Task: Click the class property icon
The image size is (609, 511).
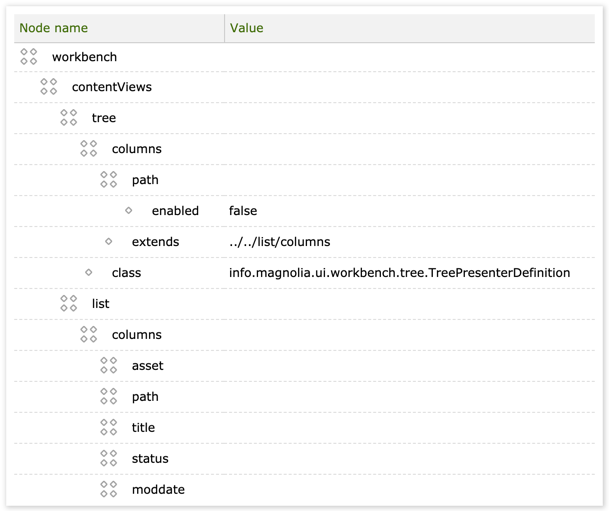Action: click(x=89, y=273)
